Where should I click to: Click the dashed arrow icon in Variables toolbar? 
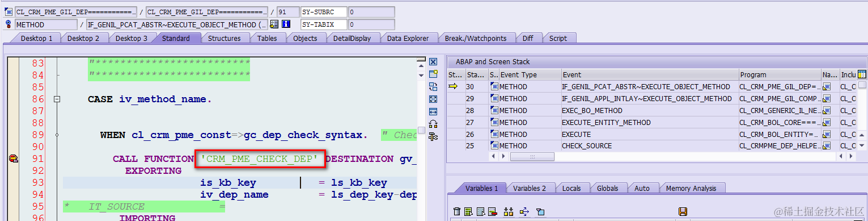pyautogui.click(x=524, y=212)
